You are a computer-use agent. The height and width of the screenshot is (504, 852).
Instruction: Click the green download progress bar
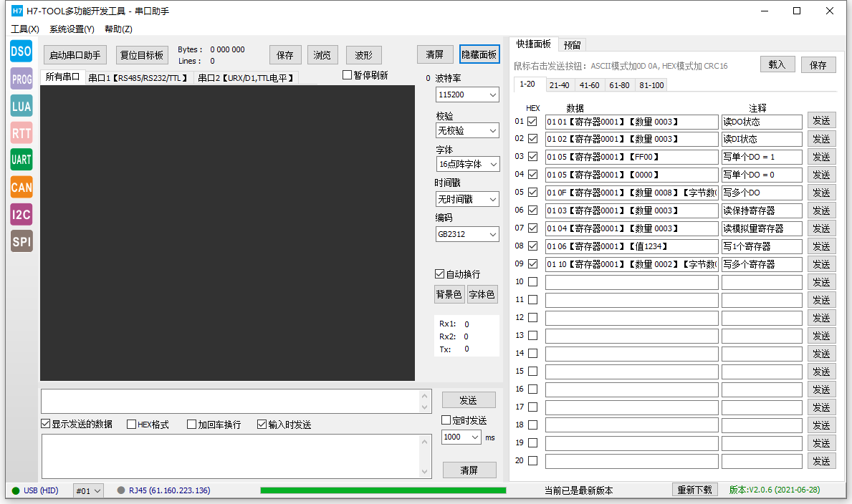point(383,490)
